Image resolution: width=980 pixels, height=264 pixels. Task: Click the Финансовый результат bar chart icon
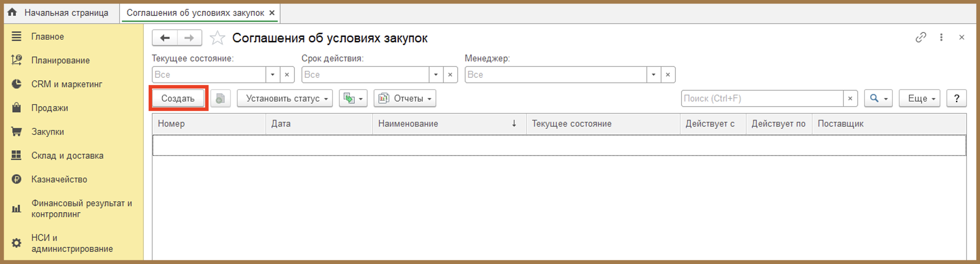tap(16, 209)
